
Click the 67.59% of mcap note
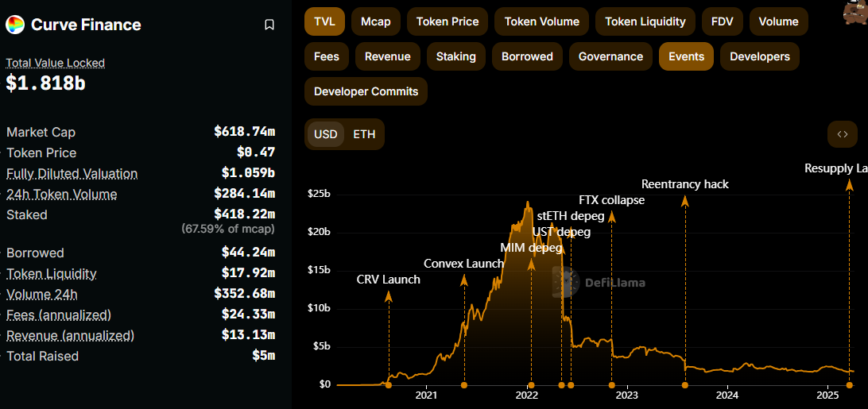(228, 228)
